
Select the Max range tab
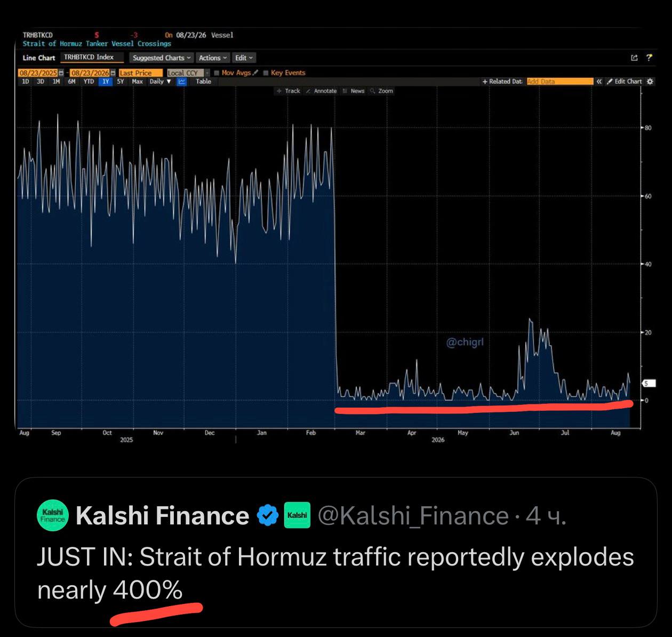coord(137,82)
